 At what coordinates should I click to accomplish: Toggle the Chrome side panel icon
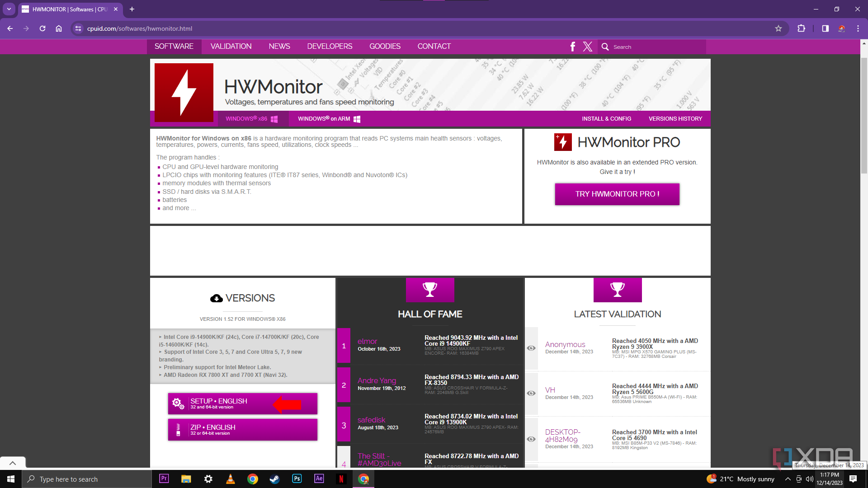(x=825, y=28)
